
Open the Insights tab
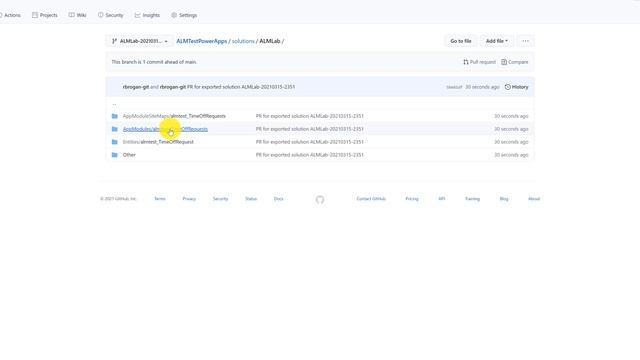[147, 15]
